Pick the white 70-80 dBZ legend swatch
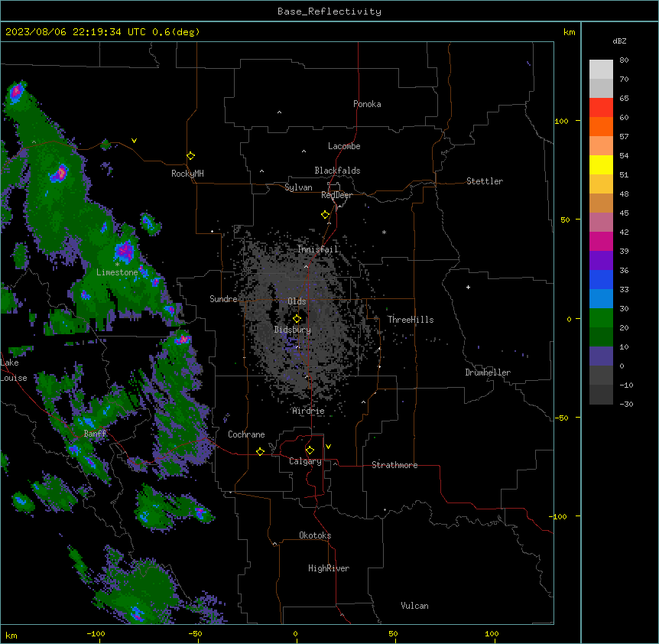Image resolution: width=659 pixels, height=644 pixels. tap(601, 70)
